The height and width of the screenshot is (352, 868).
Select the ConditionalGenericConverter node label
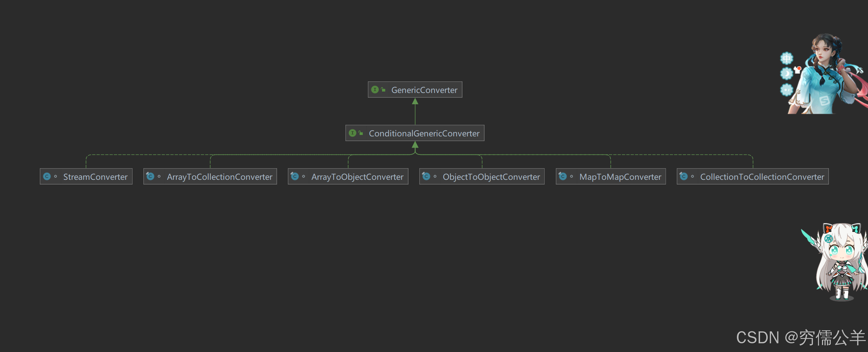tap(424, 133)
